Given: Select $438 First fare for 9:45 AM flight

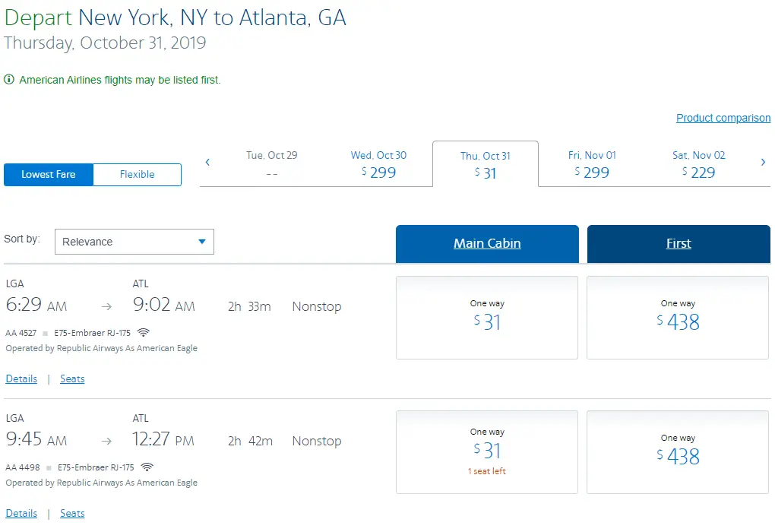Looking at the screenshot, I should 678,451.
